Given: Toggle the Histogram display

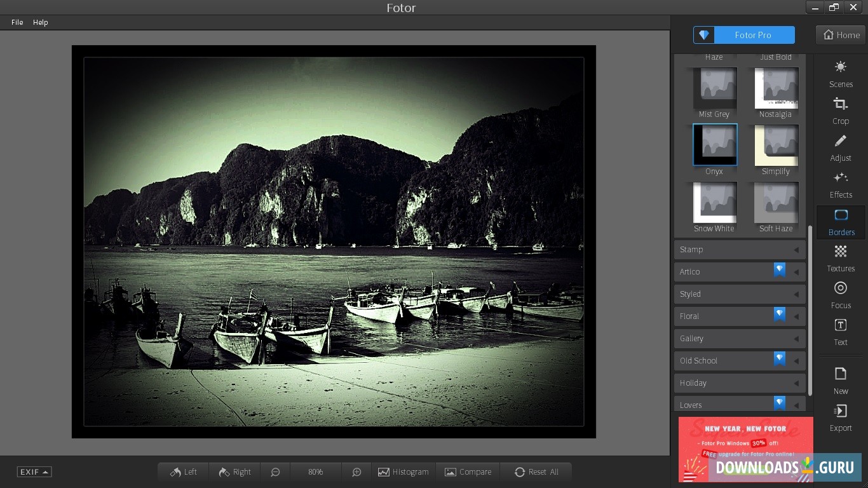Looking at the screenshot, I should (x=403, y=471).
